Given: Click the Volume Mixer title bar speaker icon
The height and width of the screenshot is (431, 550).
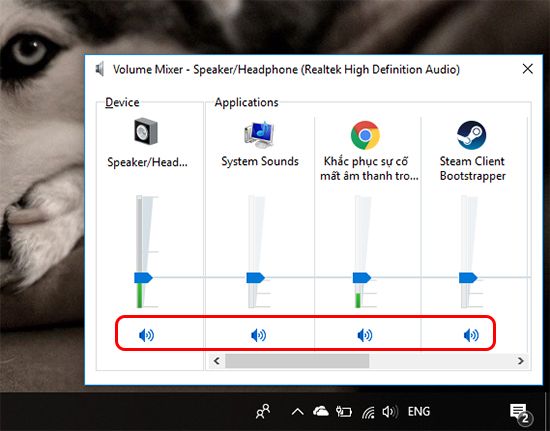Looking at the screenshot, I should click(x=100, y=69).
